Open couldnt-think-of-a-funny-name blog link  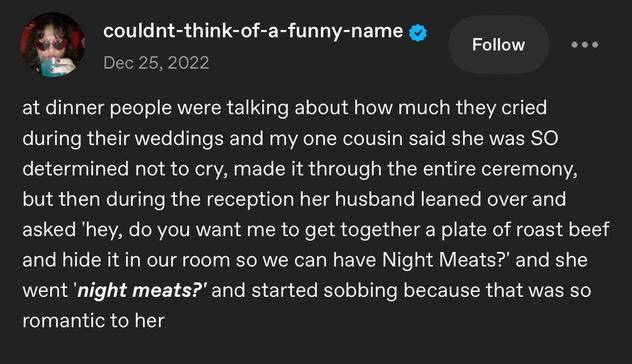[x=253, y=31]
